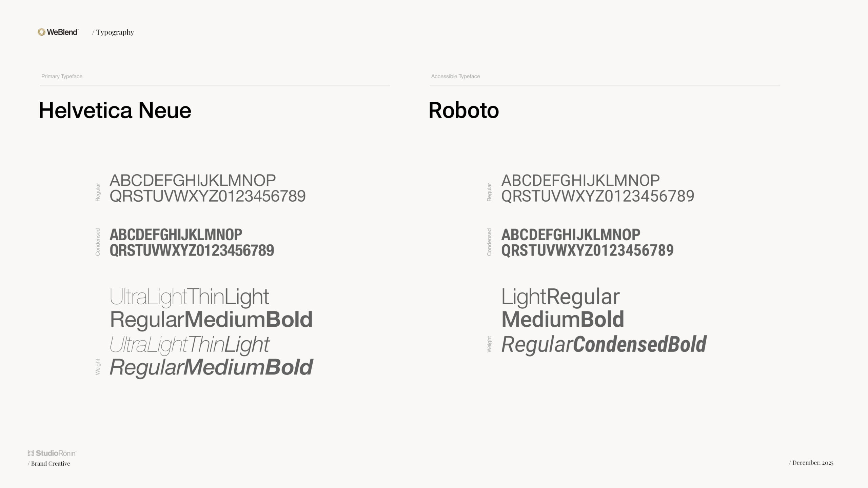868x488 pixels.
Task: Select the italic RegularCondensedBold Roboto sample
Action: [604, 344]
